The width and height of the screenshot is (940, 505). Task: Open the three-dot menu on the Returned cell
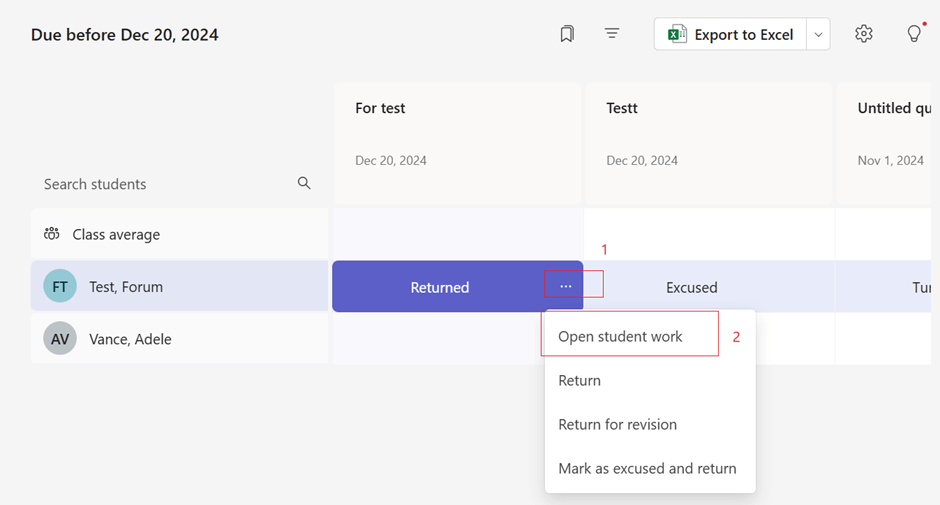coord(566,287)
